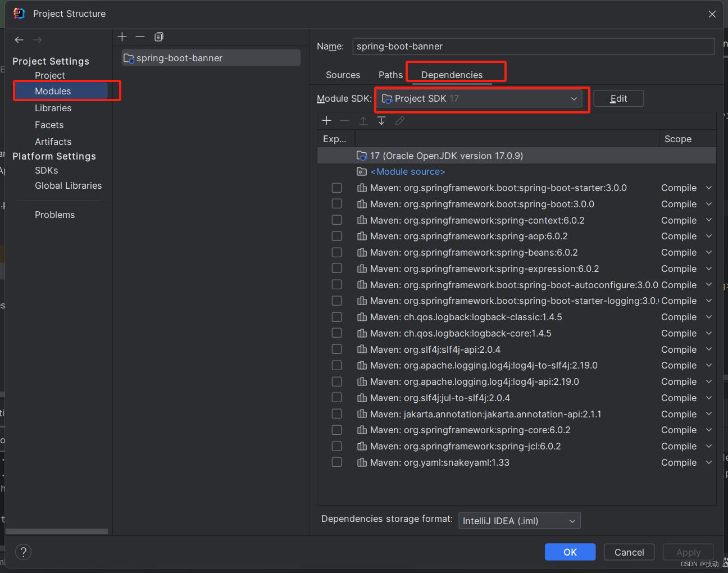Select the Dependencies tab
Viewport: 728px width, 573px height.
(x=452, y=75)
